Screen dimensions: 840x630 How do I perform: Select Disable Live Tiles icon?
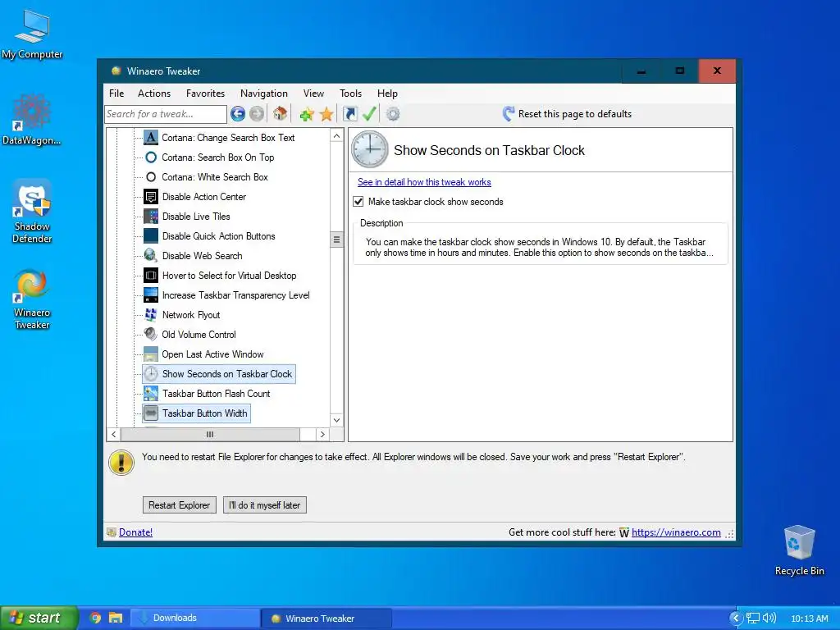pyautogui.click(x=151, y=217)
